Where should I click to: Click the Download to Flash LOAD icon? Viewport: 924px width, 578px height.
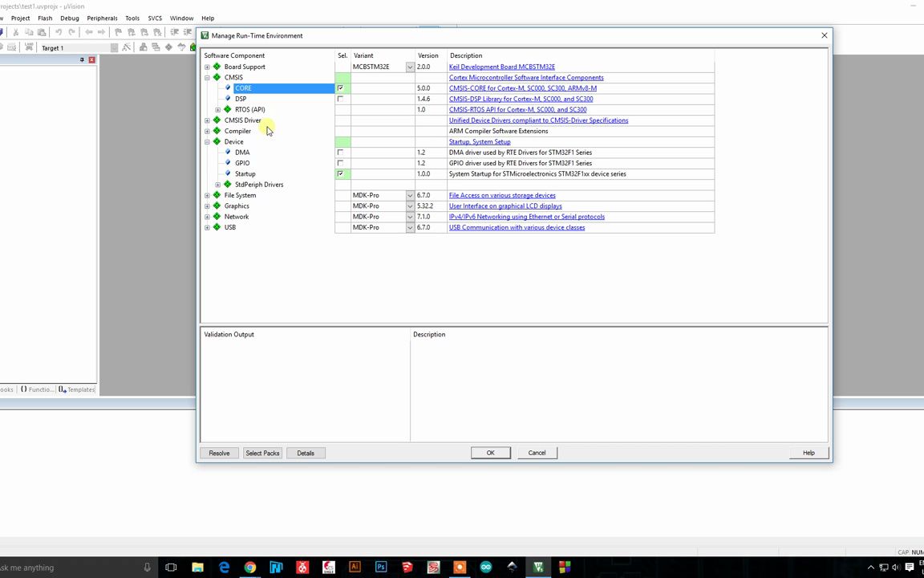(30, 47)
